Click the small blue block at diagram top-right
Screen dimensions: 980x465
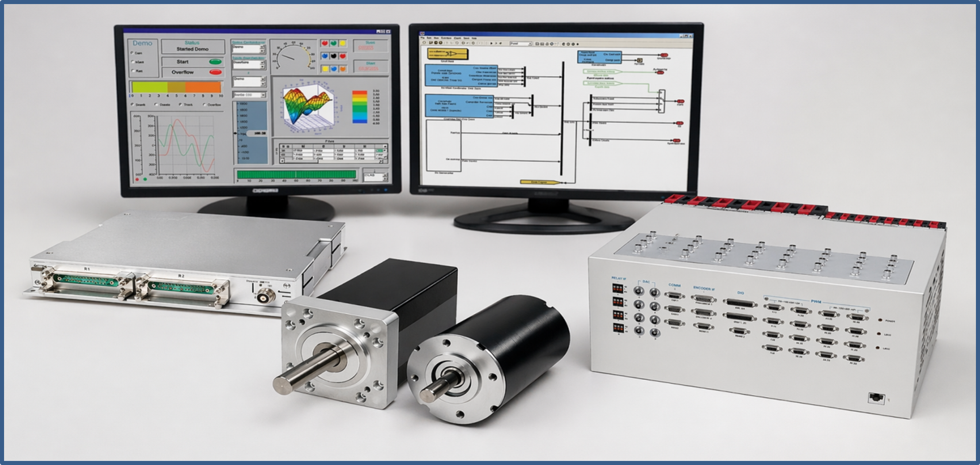click(x=599, y=57)
